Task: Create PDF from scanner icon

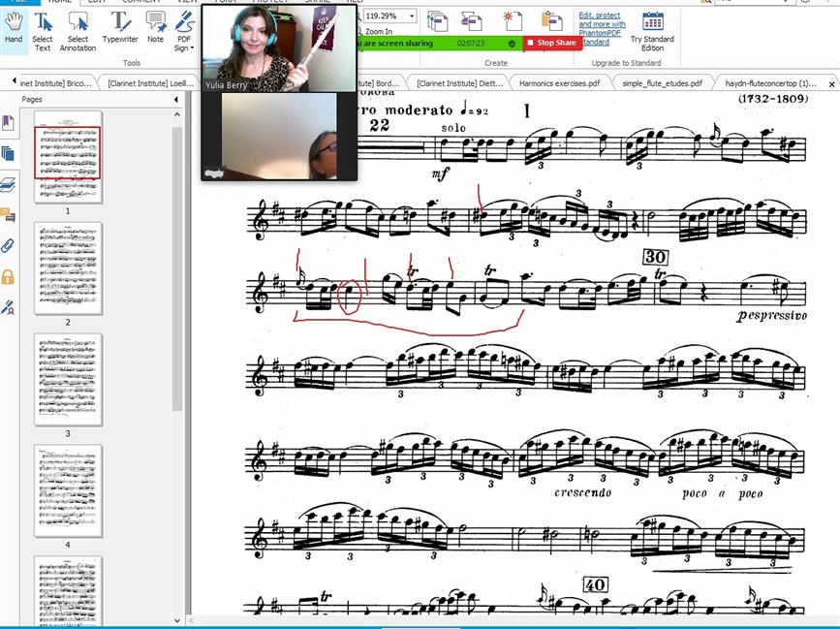Action: [x=472, y=21]
